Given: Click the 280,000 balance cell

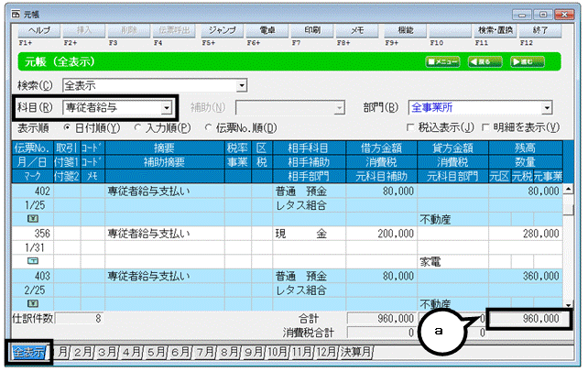Looking at the screenshot, I should [x=526, y=234].
